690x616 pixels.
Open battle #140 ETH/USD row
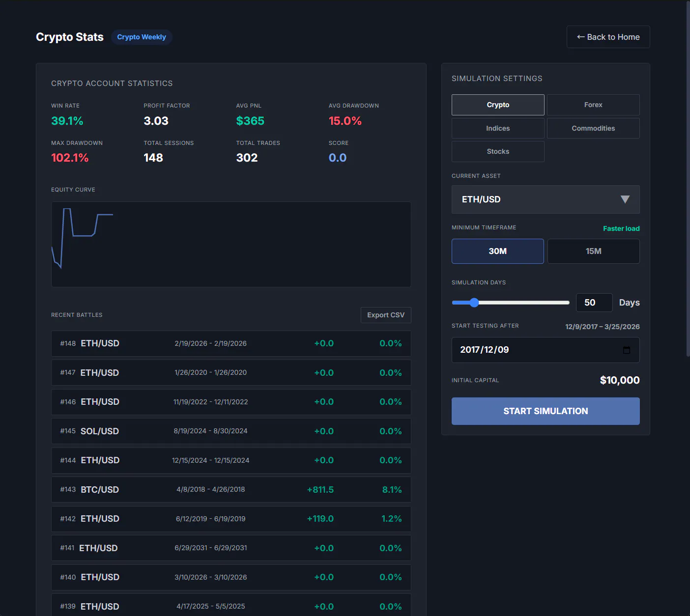(x=231, y=577)
